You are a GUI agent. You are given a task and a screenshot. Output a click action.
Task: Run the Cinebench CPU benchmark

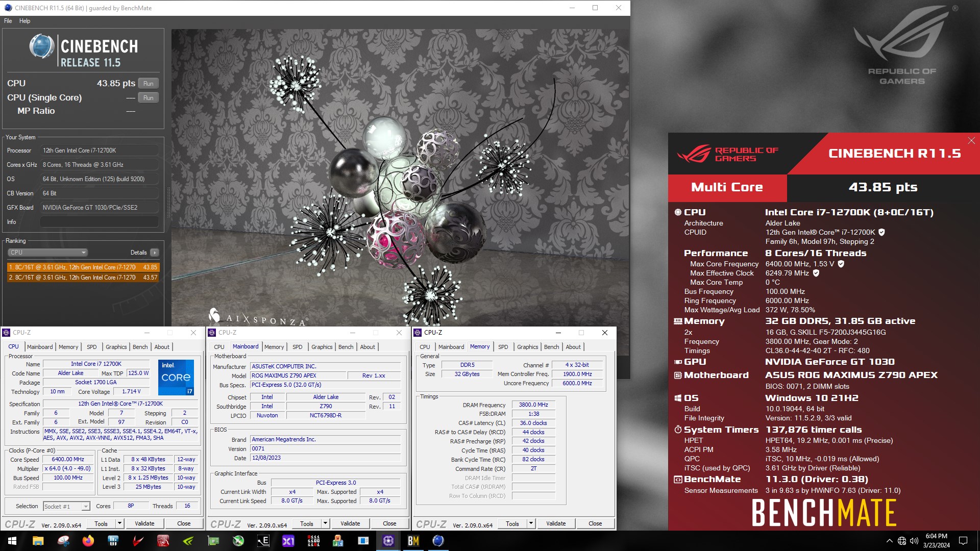click(x=149, y=83)
